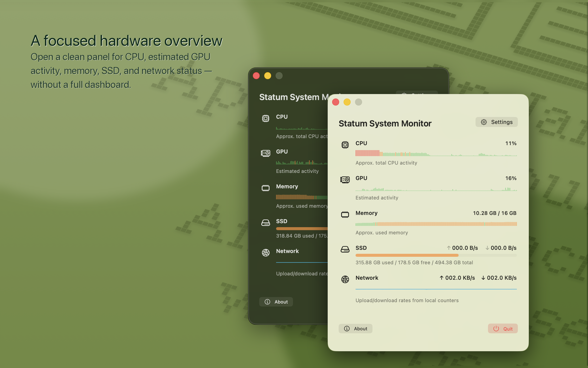Click the SSD usage bar in the dark window
This screenshot has height=368, width=588.
[x=302, y=229]
